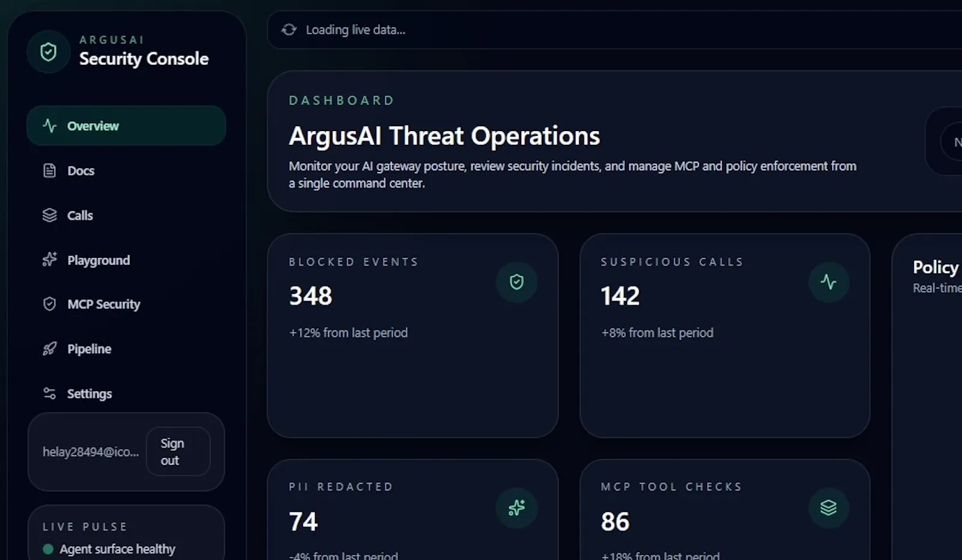Viewport: 962px width, 560px height.
Task: Click the refresh icon beside Loading live data
Action: pyautogui.click(x=289, y=29)
